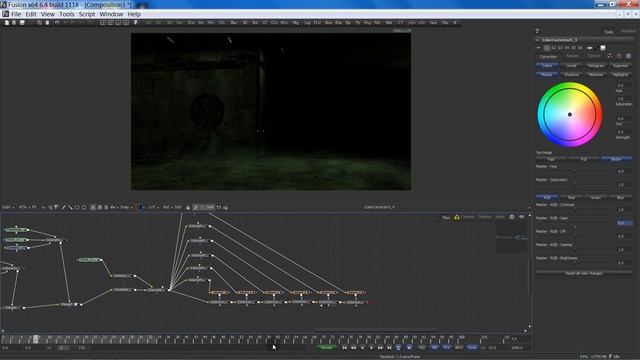Click DoD in the viewer toolbar
Viewport: 640px width, 360px height.
tap(178, 207)
